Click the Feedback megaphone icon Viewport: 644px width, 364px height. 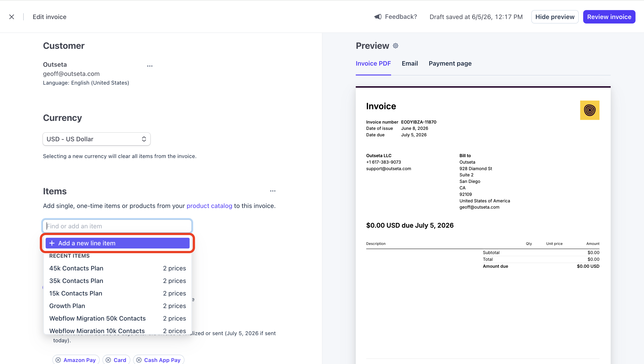(x=378, y=17)
